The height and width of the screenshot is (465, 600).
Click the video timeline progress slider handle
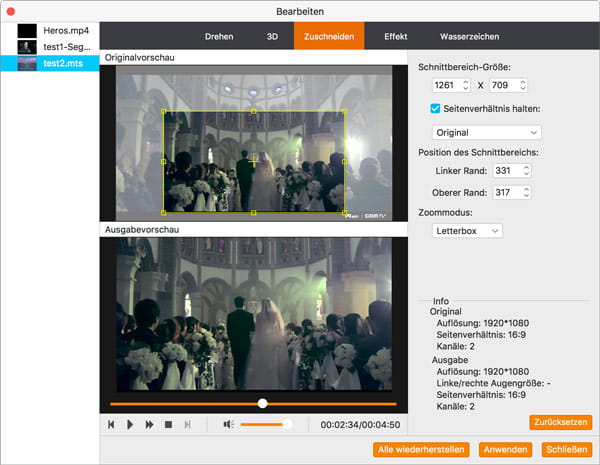point(262,404)
